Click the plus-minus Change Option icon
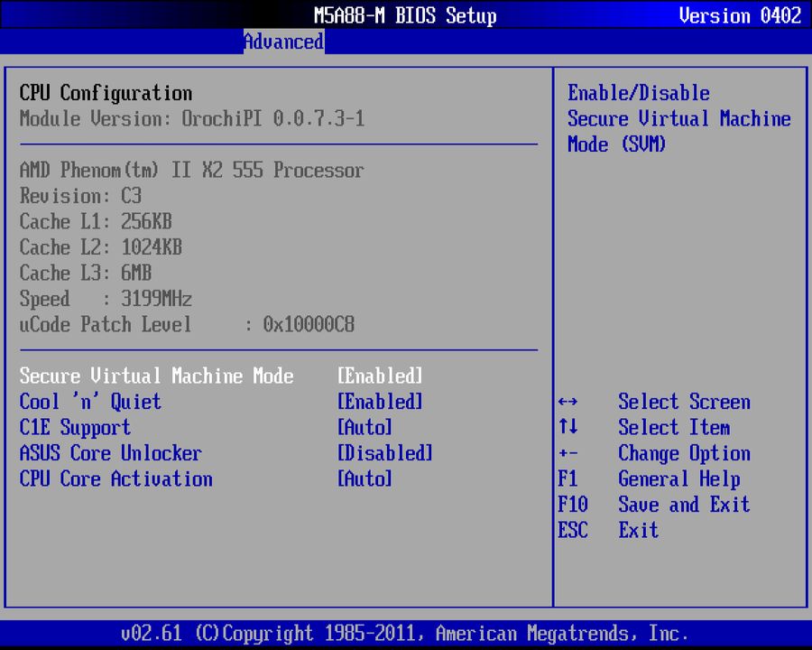This screenshot has height=650, width=812. (568, 453)
